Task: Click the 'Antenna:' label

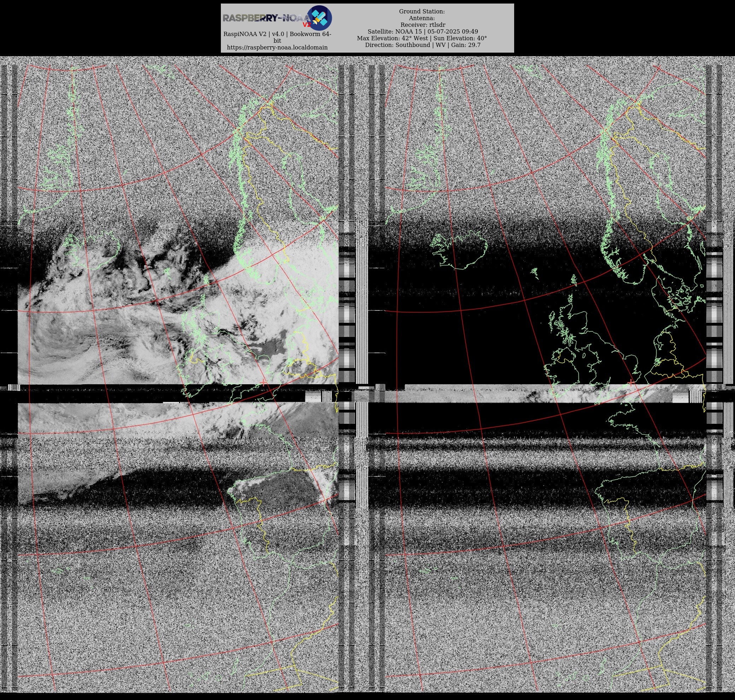Action: pyautogui.click(x=422, y=18)
